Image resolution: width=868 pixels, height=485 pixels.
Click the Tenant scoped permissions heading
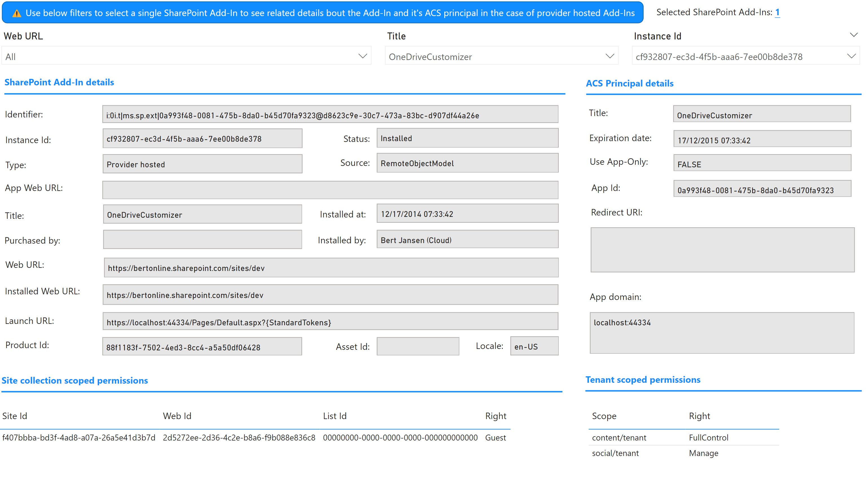[x=643, y=380]
